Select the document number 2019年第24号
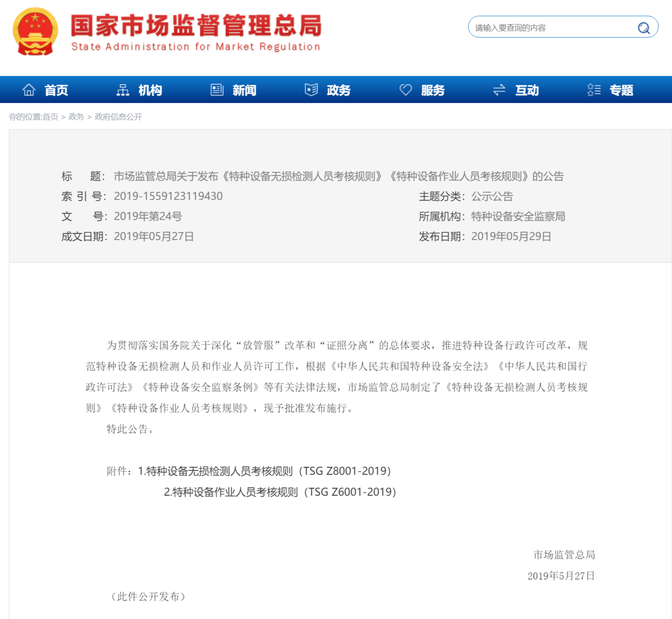This screenshot has width=672, height=619. click(148, 216)
